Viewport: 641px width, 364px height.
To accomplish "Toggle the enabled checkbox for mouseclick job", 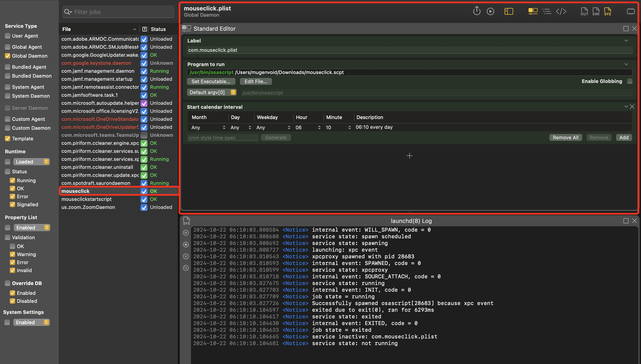I will (x=144, y=191).
